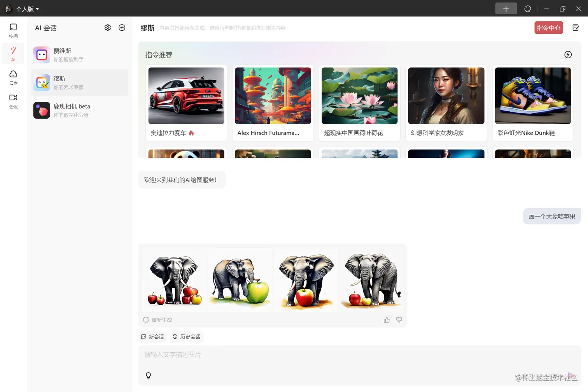Click the AI 会话 panel title
This screenshot has width=588, height=392.
pos(46,28)
